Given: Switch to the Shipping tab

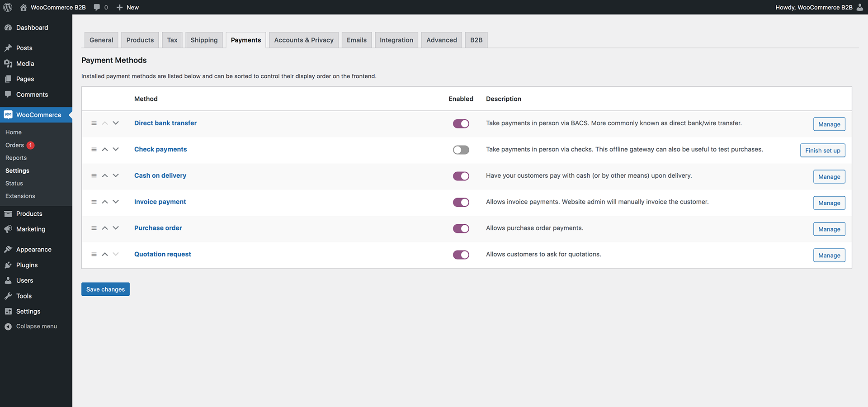Looking at the screenshot, I should pos(204,40).
